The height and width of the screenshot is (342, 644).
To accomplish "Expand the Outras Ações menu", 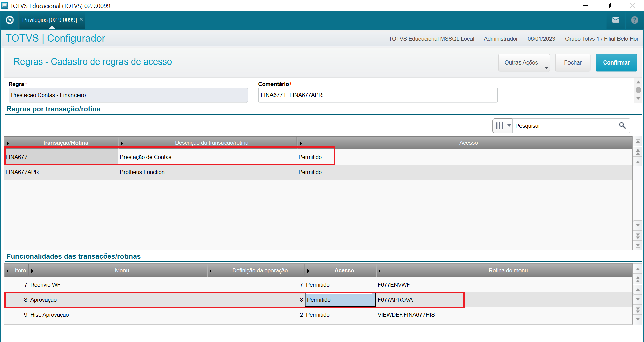I will pos(524,62).
